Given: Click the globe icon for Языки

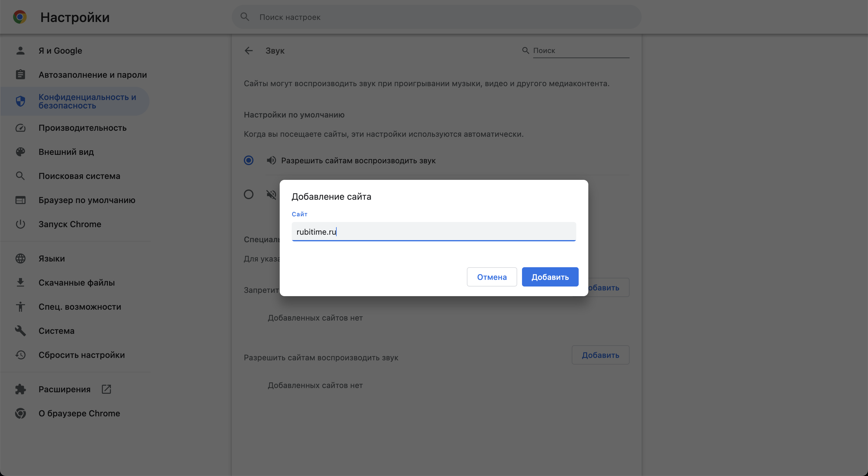Looking at the screenshot, I should click(x=20, y=258).
